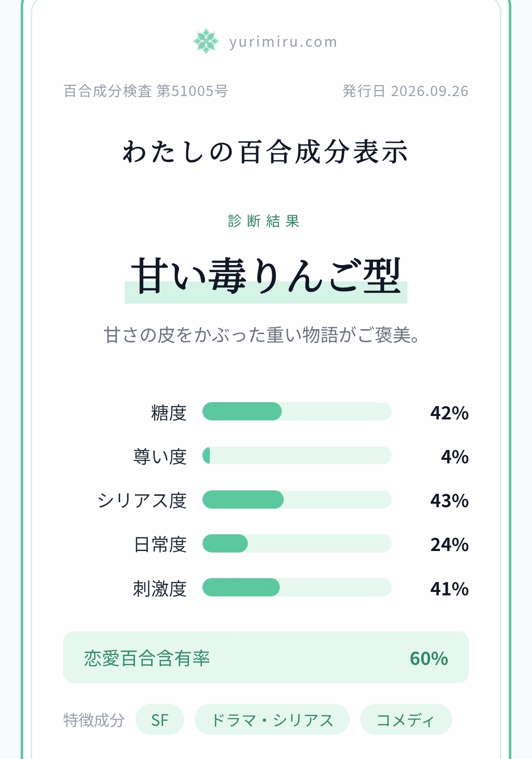Click the 診断結果 section label
The height and width of the screenshot is (759, 532).
[264, 221]
